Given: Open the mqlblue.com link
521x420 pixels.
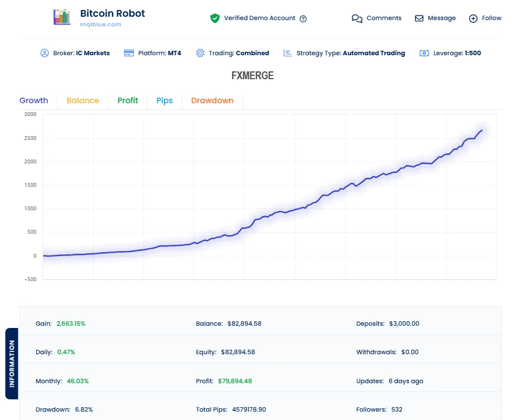Looking at the screenshot, I should pos(100,25).
